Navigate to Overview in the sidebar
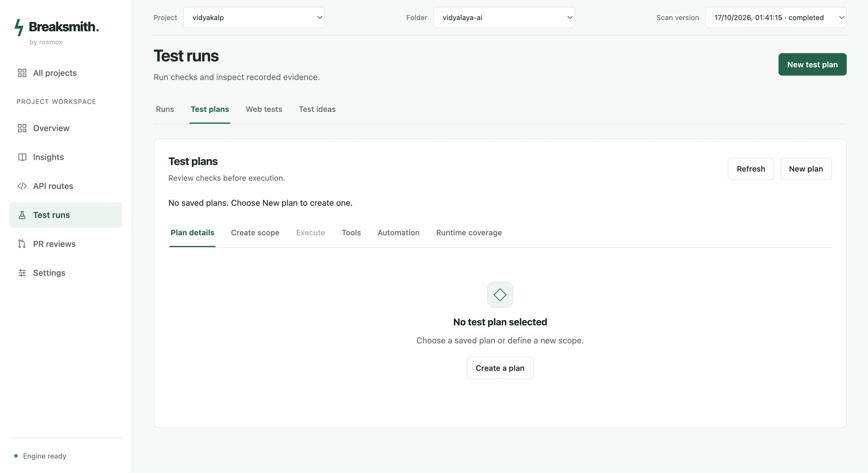The image size is (868, 473). pos(66,128)
